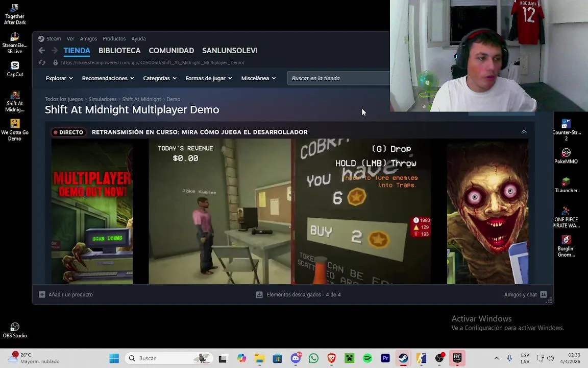Click the Demo breadcrumb link
The height and width of the screenshot is (368, 588).
coord(173,99)
